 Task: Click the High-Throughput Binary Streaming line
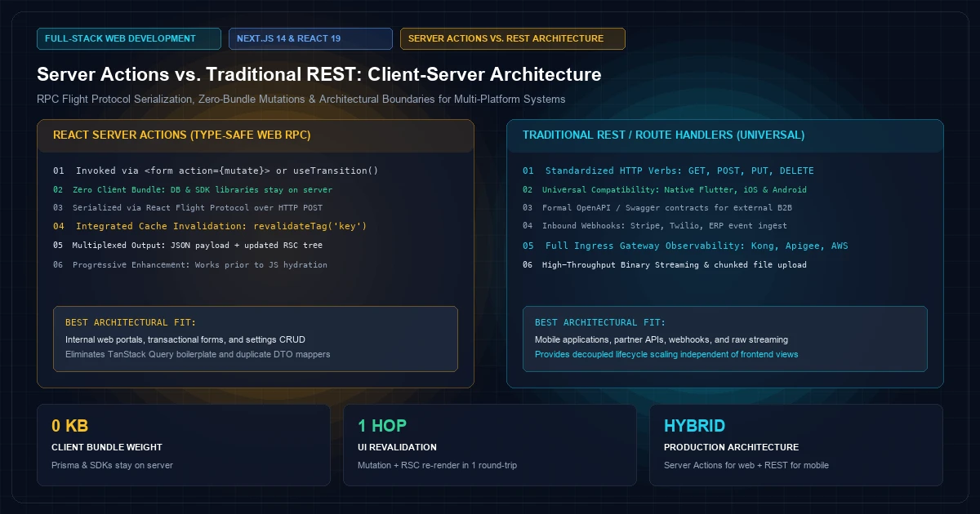coord(665,264)
